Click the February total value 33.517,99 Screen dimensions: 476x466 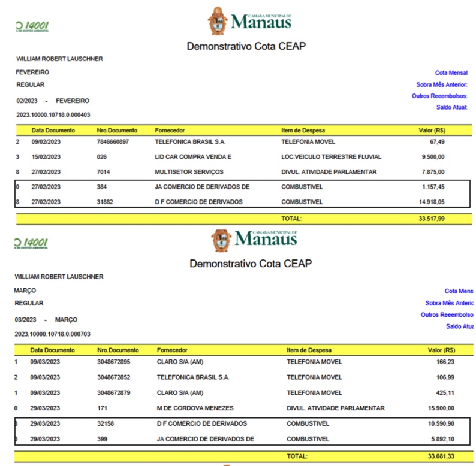432,219
